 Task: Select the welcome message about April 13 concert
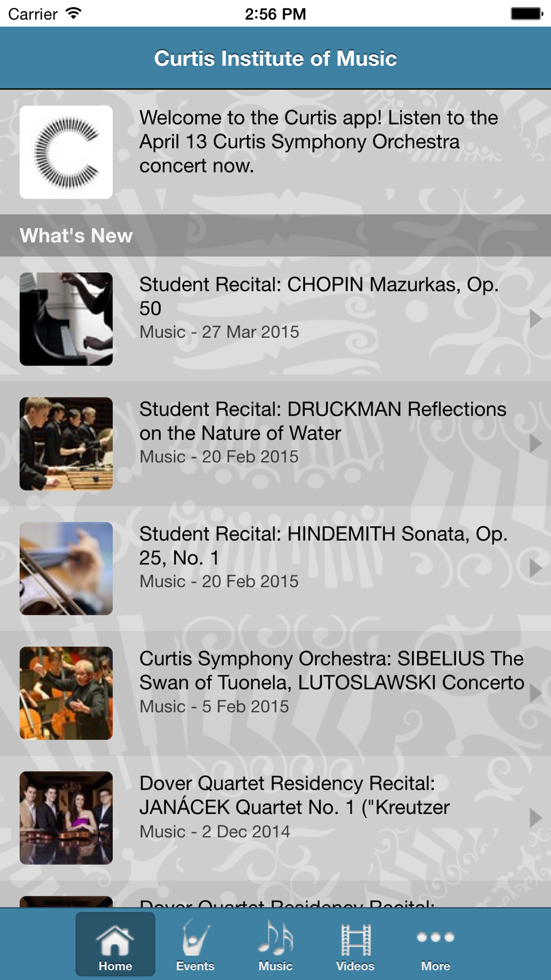[x=318, y=142]
